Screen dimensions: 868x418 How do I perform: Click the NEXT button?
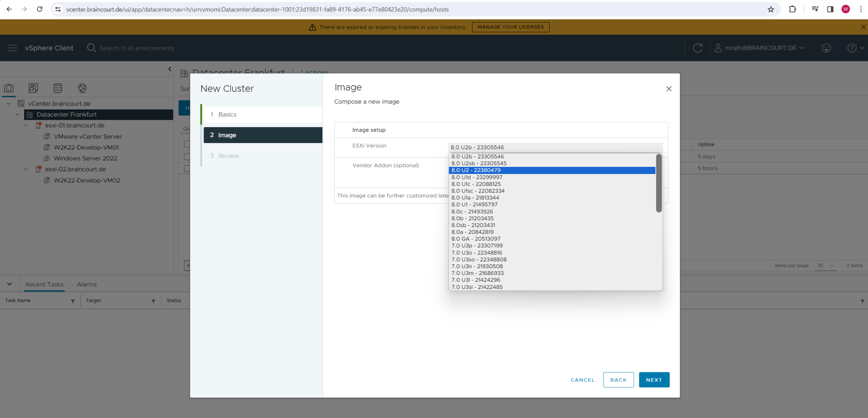[654, 380]
